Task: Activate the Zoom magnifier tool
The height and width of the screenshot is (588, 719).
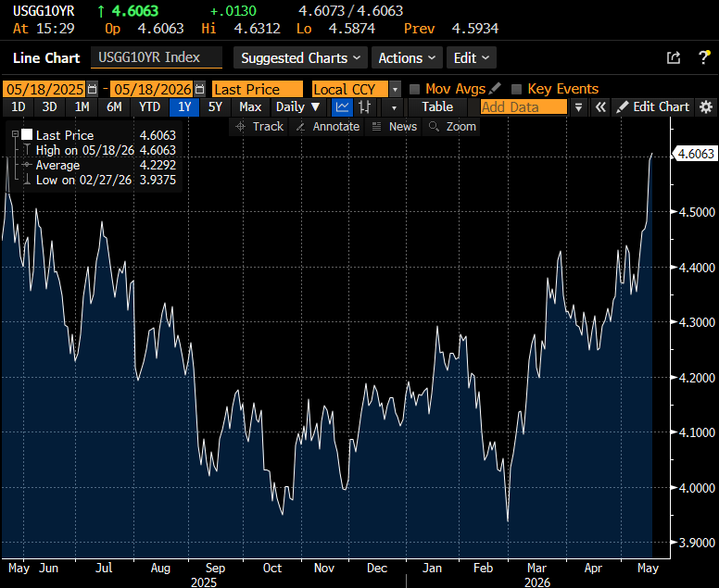Action: (x=452, y=127)
